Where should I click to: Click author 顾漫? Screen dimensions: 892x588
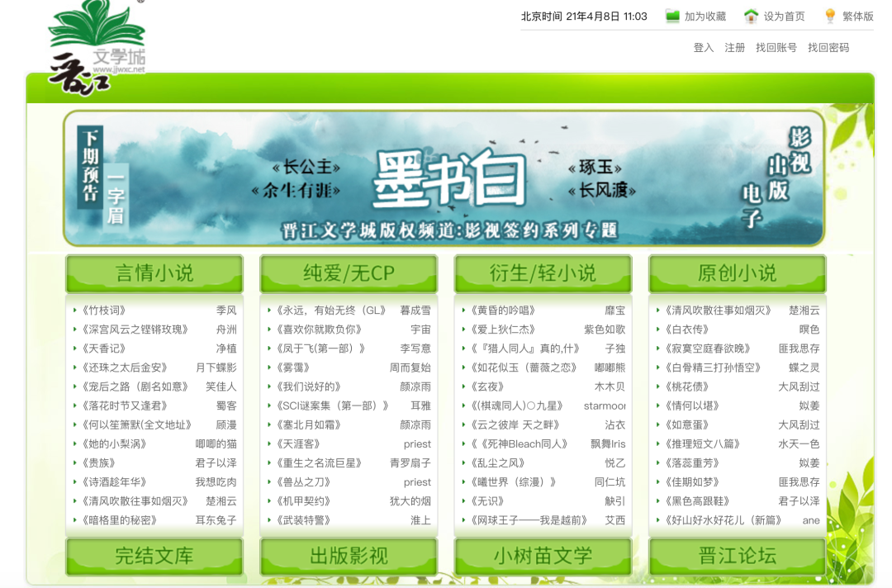tap(225, 424)
